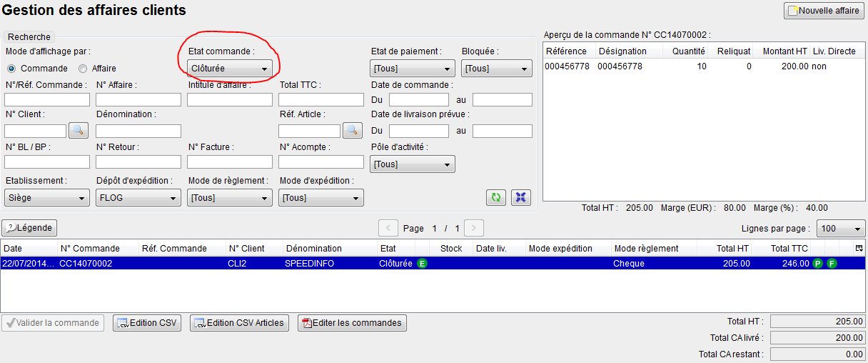Sort by the Total TTC column header
Viewport: 868px width, 363px height.
coord(783,248)
